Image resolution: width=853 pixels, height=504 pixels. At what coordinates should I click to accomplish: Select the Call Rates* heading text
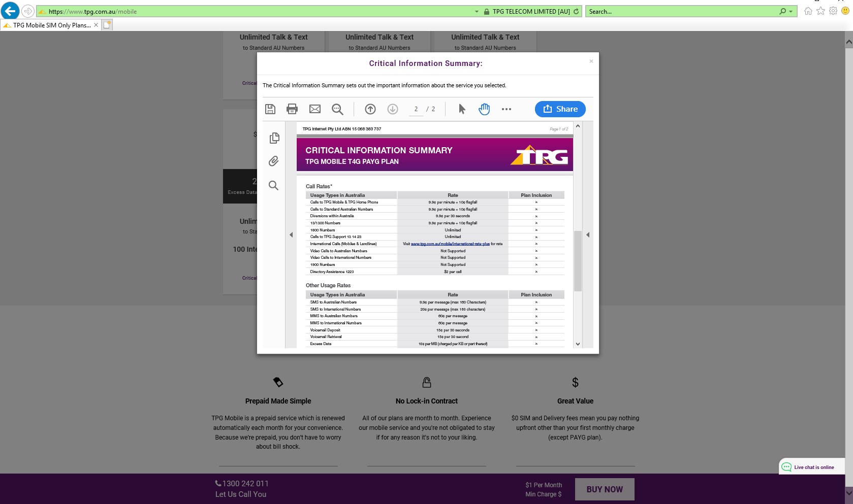(x=319, y=186)
